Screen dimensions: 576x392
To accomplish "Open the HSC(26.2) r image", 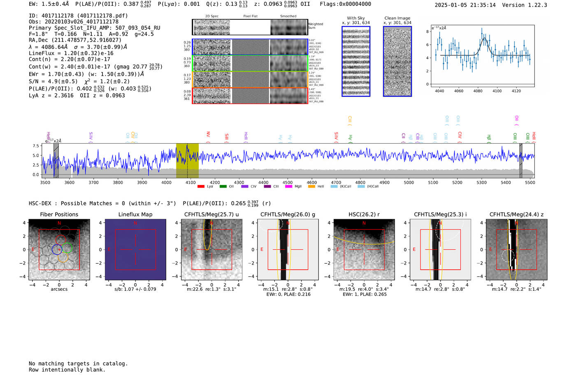I will pyautogui.click(x=364, y=249).
